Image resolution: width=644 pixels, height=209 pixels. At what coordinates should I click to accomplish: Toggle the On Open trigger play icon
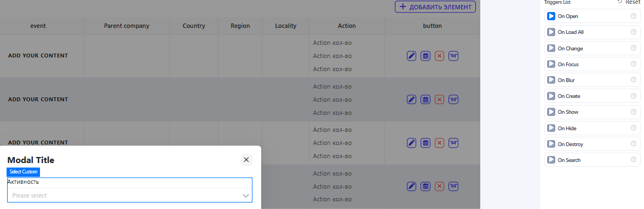[551, 16]
